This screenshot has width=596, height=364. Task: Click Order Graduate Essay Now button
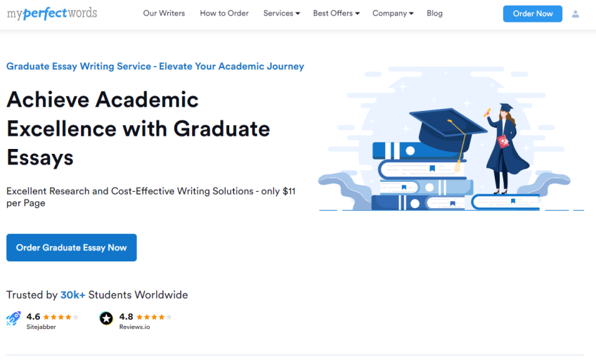coord(72,247)
